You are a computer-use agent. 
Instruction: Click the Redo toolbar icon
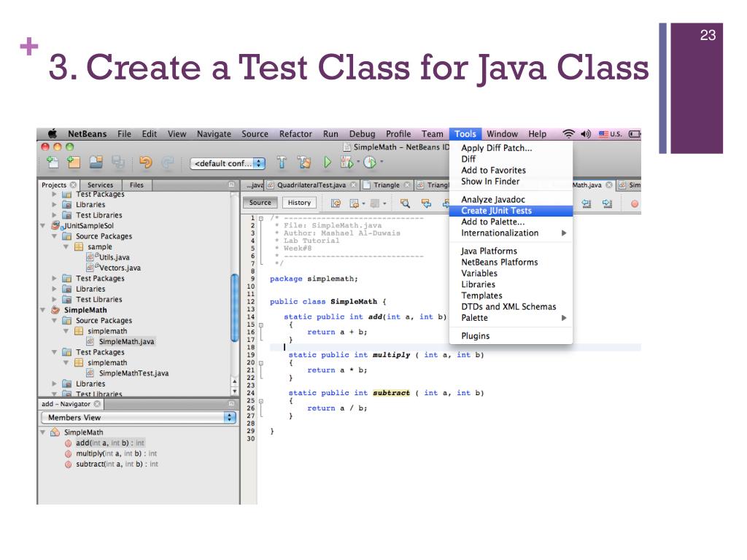coord(167,163)
